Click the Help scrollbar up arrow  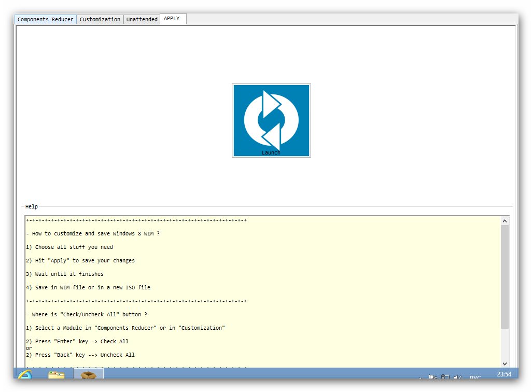pyautogui.click(x=505, y=221)
